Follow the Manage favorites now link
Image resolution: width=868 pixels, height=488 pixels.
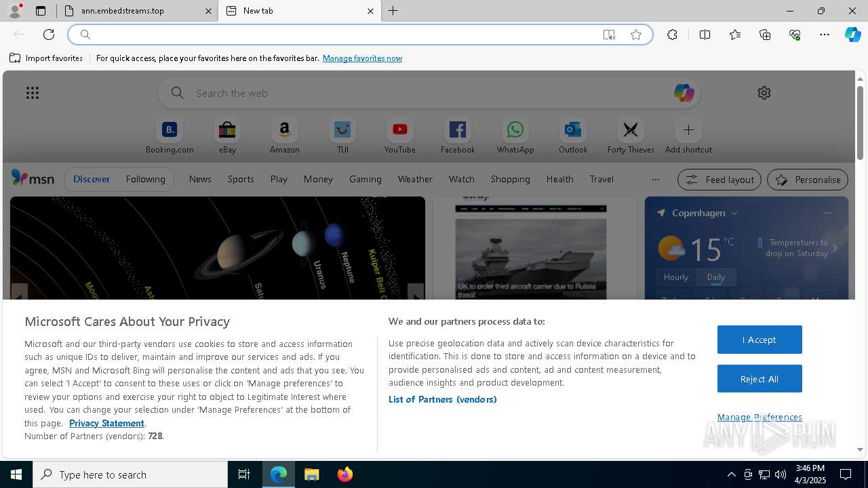[x=362, y=58]
